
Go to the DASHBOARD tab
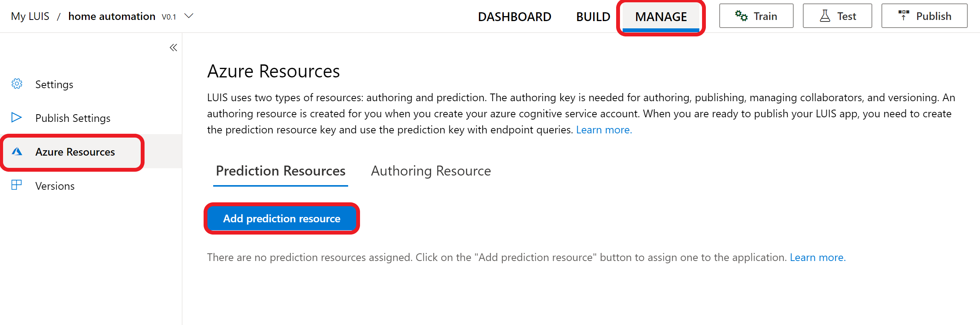(515, 17)
